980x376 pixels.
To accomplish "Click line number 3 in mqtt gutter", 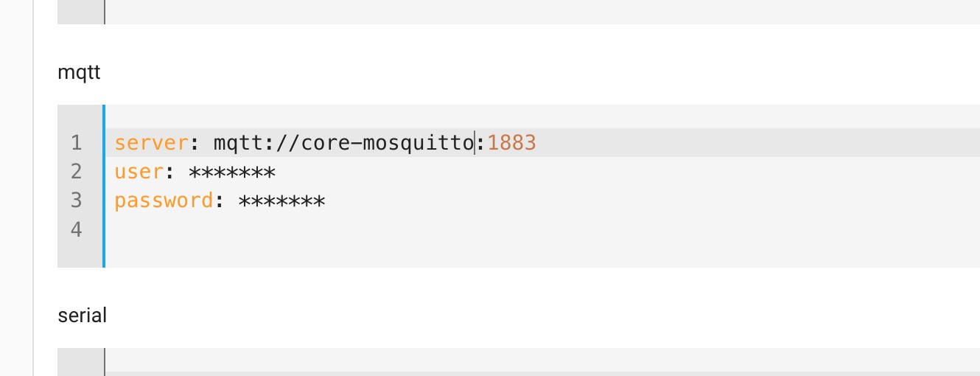I will click(x=77, y=201).
